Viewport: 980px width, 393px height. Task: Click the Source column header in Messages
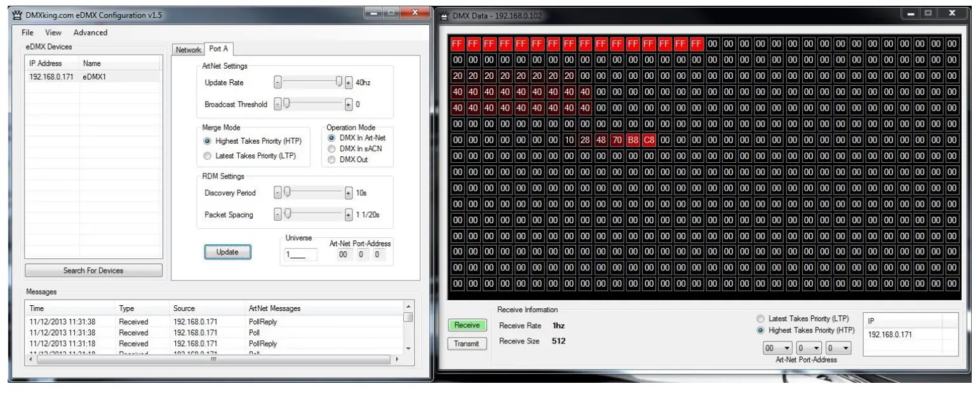pyautogui.click(x=207, y=308)
